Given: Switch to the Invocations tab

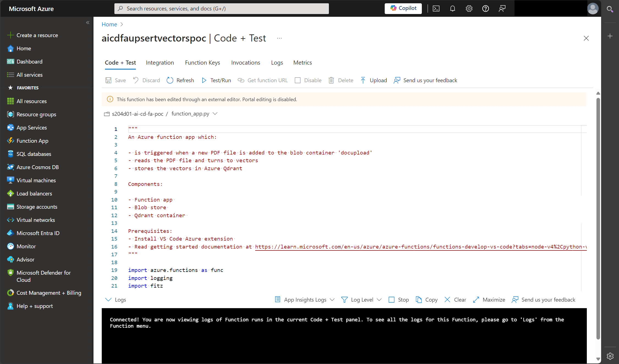Looking at the screenshot, I should [246, 63].
